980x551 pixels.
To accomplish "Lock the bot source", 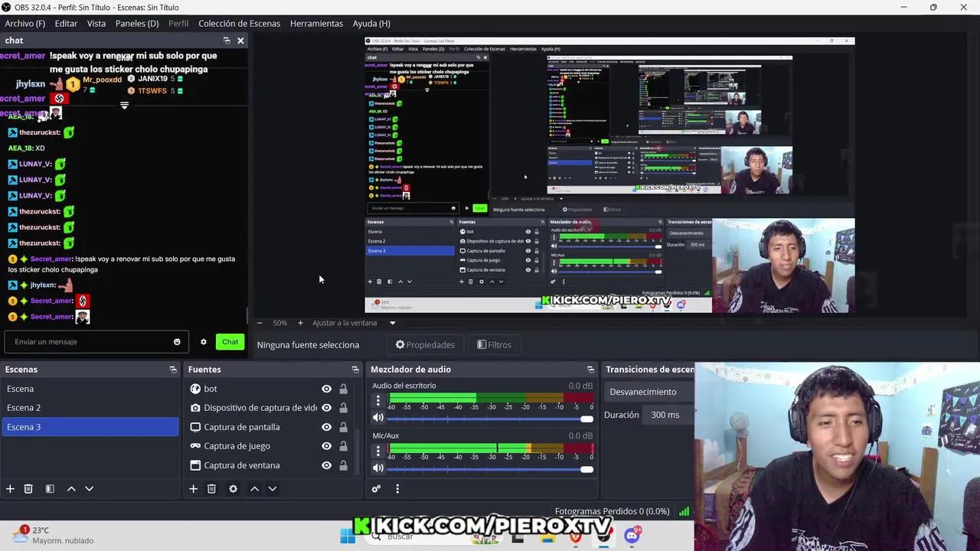I will [343, 389].
